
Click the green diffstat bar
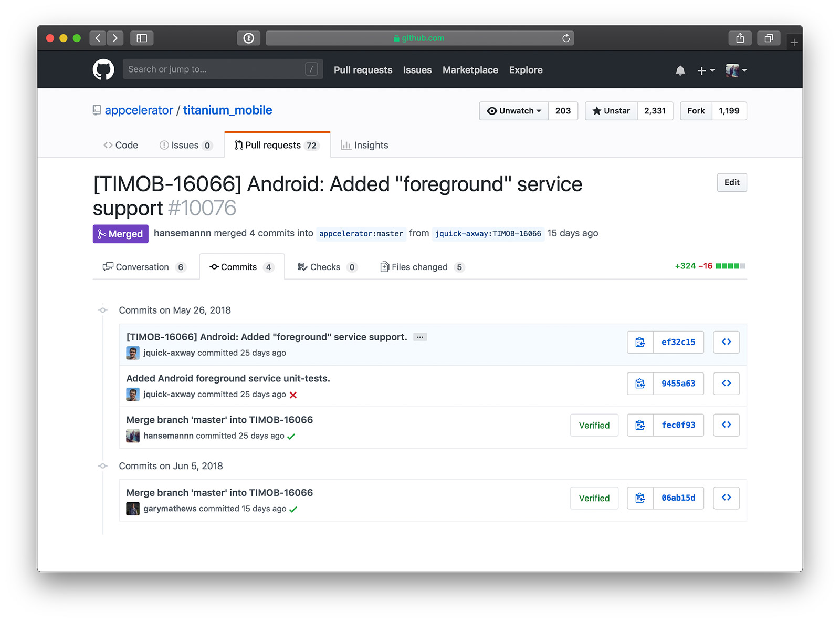coord(730,266)
